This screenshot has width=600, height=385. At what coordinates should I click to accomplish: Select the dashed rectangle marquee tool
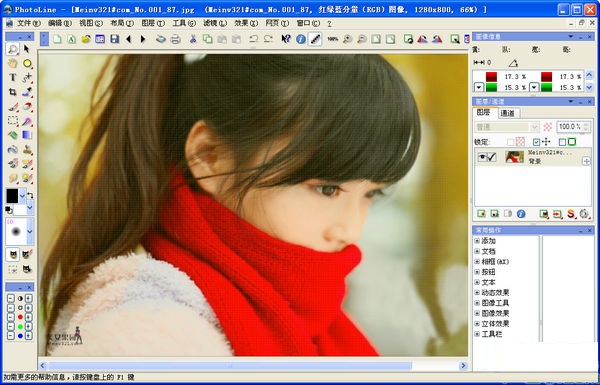13,121
